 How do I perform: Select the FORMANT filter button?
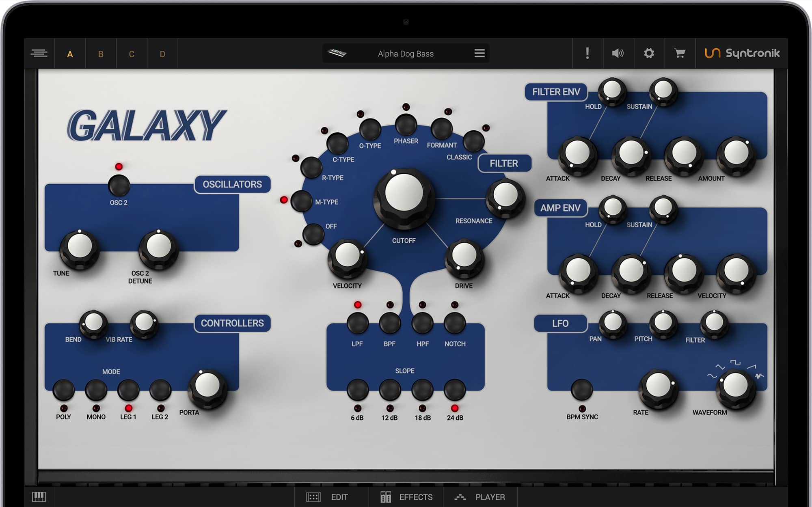click(x=442, y=129)
